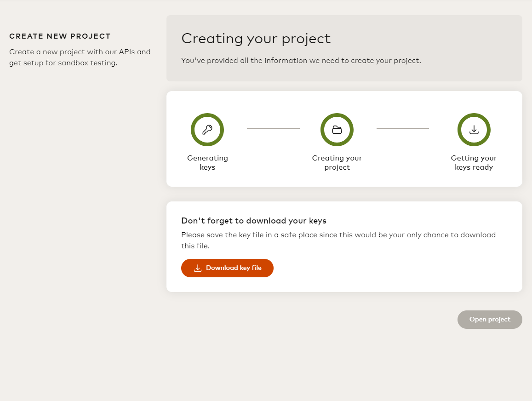Select the Getting your keys ready step label

[474, 163]
